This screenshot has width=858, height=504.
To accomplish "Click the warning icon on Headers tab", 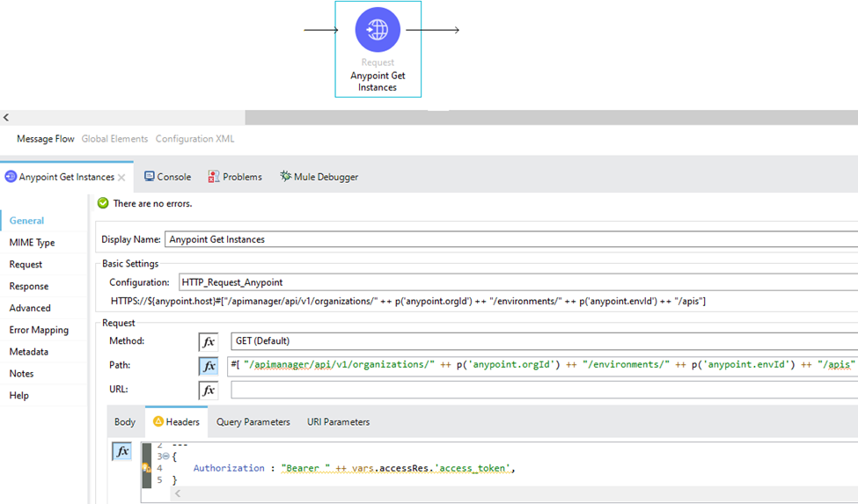I will point(158,421).
